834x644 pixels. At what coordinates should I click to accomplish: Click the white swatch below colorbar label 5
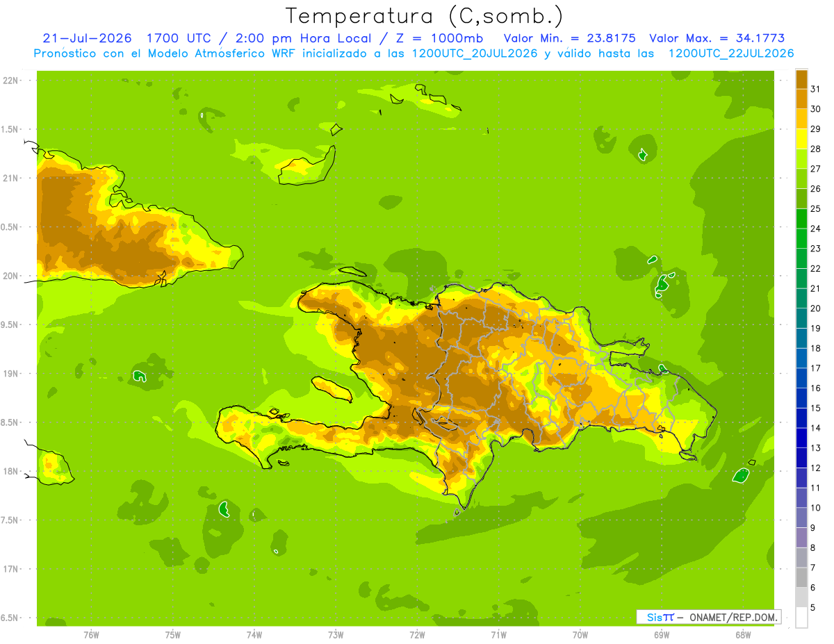tap(801, 618)
